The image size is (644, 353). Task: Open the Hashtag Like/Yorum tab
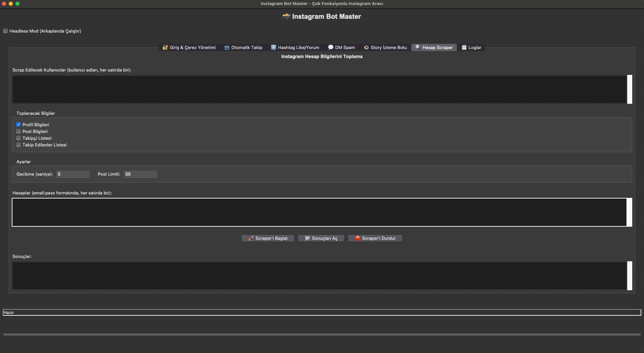pos(295,47)
